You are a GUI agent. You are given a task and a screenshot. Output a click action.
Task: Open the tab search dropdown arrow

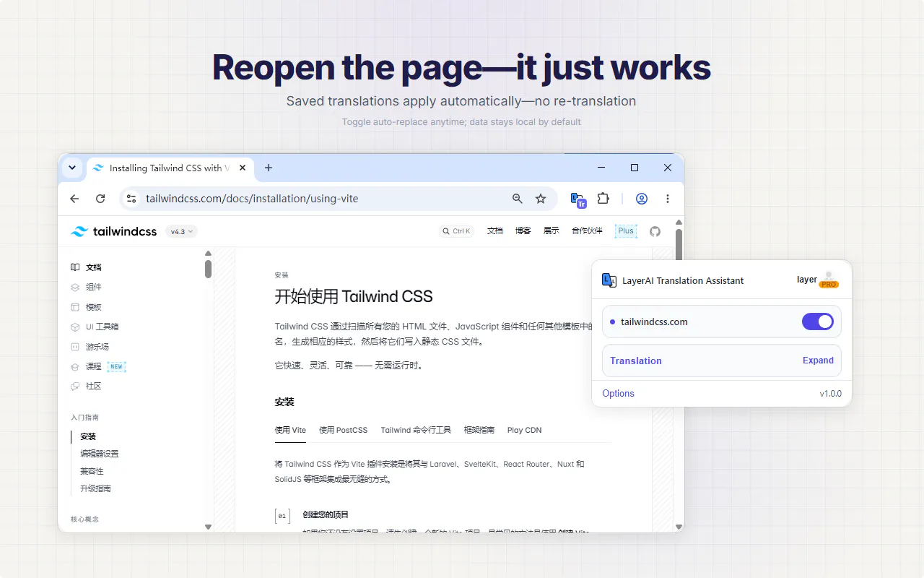coord(72,168)
